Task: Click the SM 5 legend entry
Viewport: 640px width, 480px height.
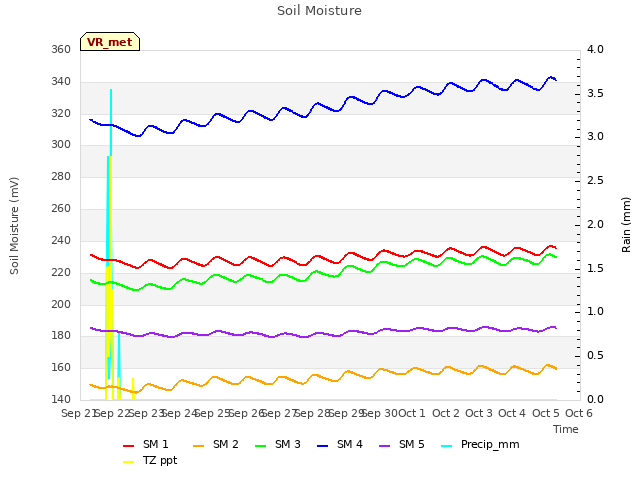Action: (402, 444)
